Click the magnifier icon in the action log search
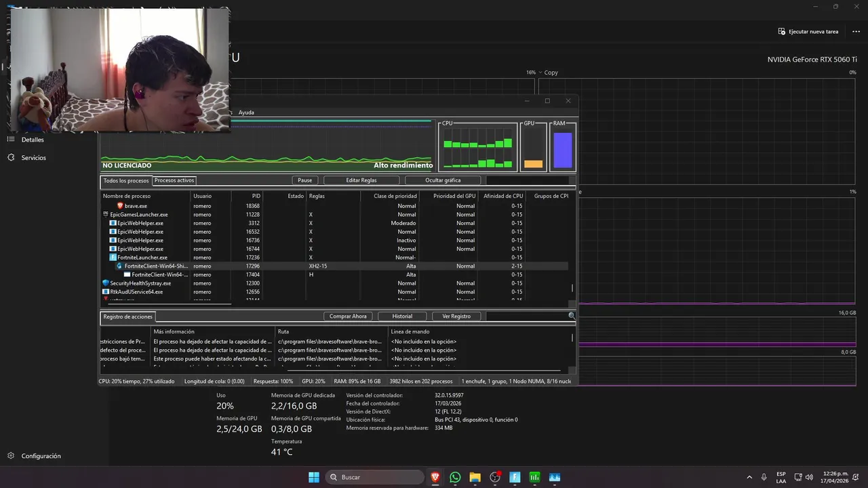Image resolution: width=868 pixels, height=488 pixels. [572, 316]
